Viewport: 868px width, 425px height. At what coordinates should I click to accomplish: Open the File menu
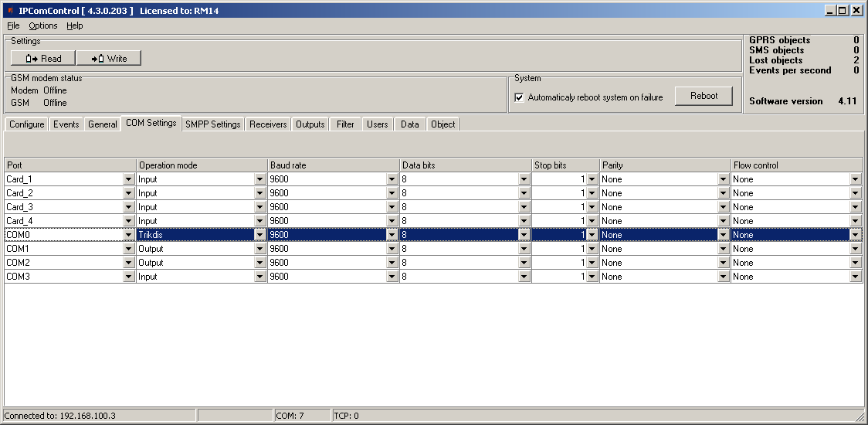tap(13, 25)
